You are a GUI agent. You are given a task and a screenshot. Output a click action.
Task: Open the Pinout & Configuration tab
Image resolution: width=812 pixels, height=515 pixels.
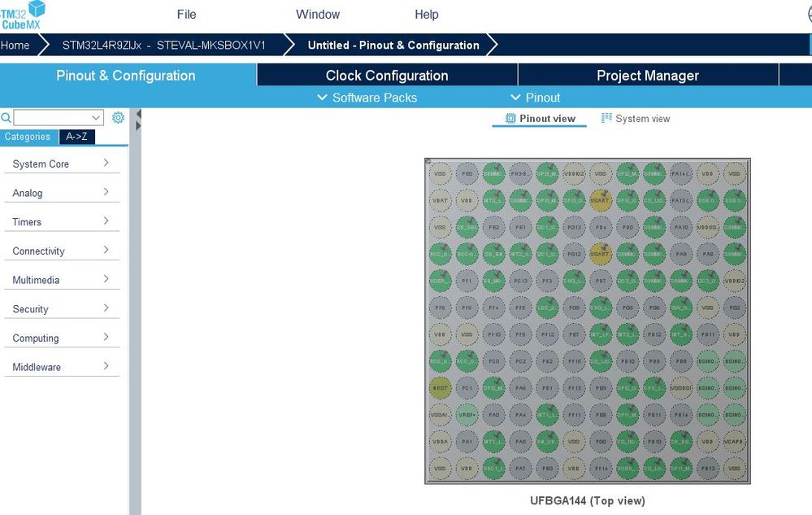(x=126, y=76)
